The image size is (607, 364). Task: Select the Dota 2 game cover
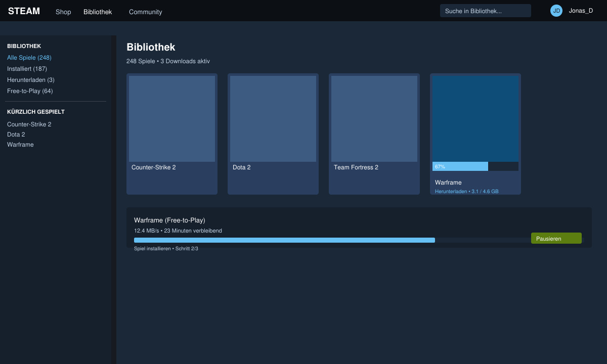tap(273, 119)
